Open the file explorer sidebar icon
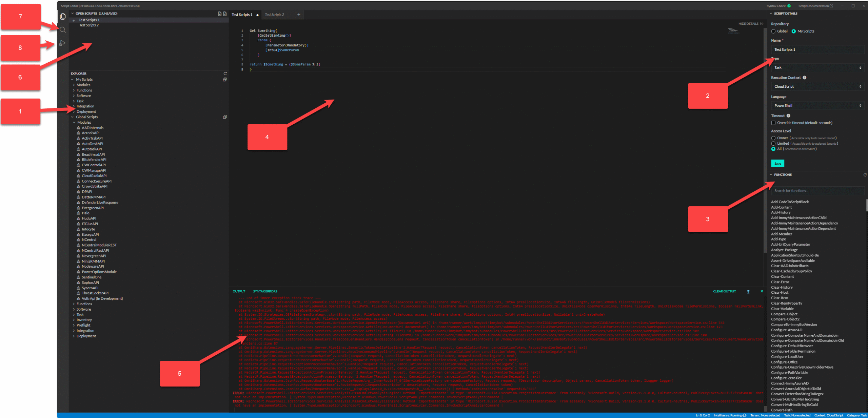 pyautogui.click(x=63, y=16)
